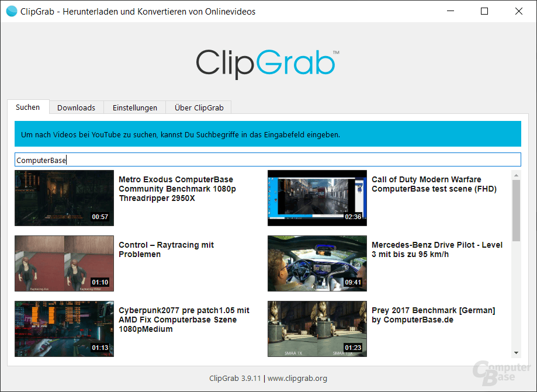537x392 pixels.
Task: Open the Einstellungen tab
Action: click(x=134, y=107)
